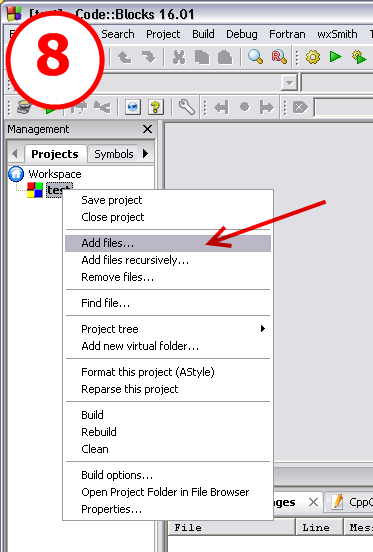Click the File column header

pyautogui.click(x=231, y=527)
